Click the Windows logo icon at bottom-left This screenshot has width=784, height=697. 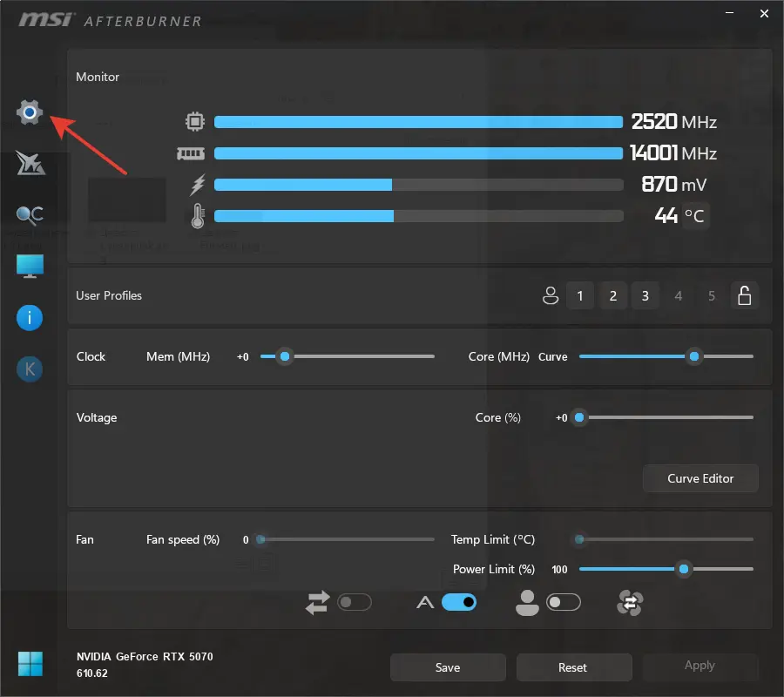[30, 664]
